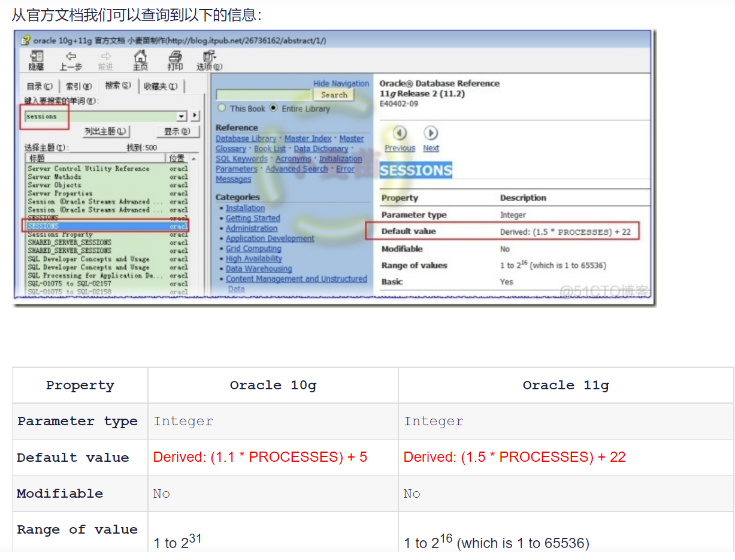Click the 列出主题 button
The width and height of the screenshot is (735, 560).
click(105, 131)
